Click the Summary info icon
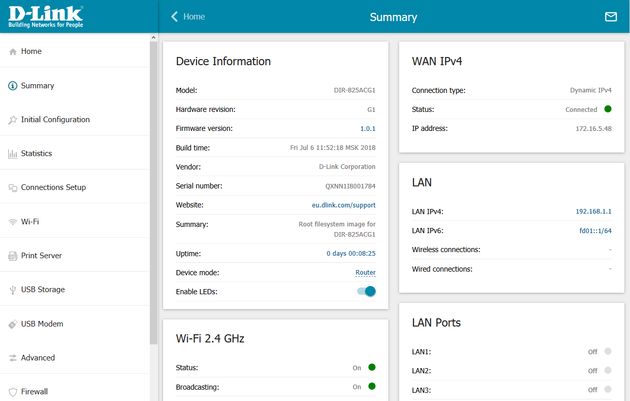 (x=13, y=86)
